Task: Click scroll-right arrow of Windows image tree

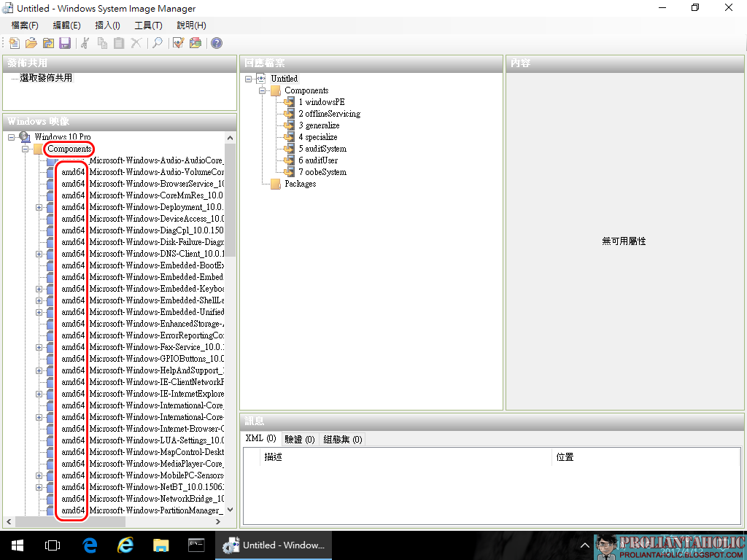Action: pyautogui.click(x=218, y=522)
